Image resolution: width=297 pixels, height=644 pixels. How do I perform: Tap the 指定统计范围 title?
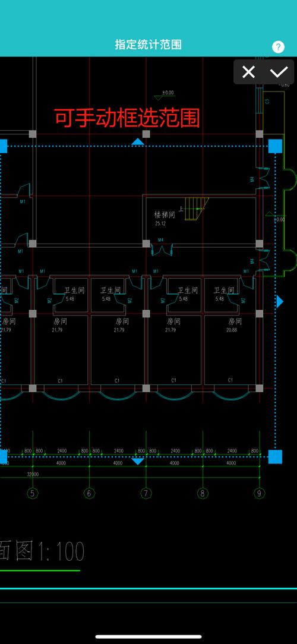[x=148, y=45]
